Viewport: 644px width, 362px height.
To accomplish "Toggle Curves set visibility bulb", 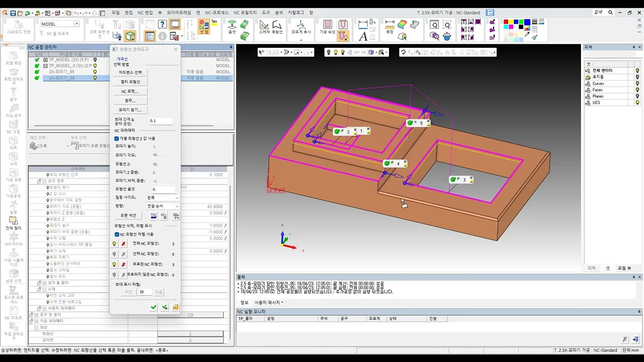I will [637, 83].
